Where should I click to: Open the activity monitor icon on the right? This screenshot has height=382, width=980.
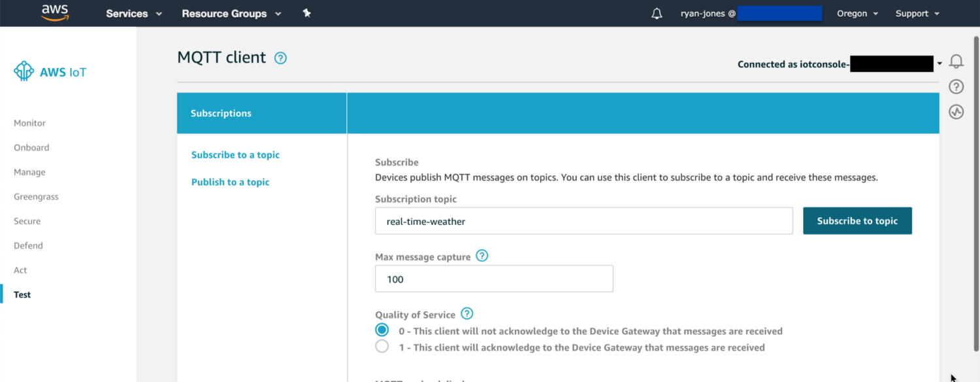956,112
